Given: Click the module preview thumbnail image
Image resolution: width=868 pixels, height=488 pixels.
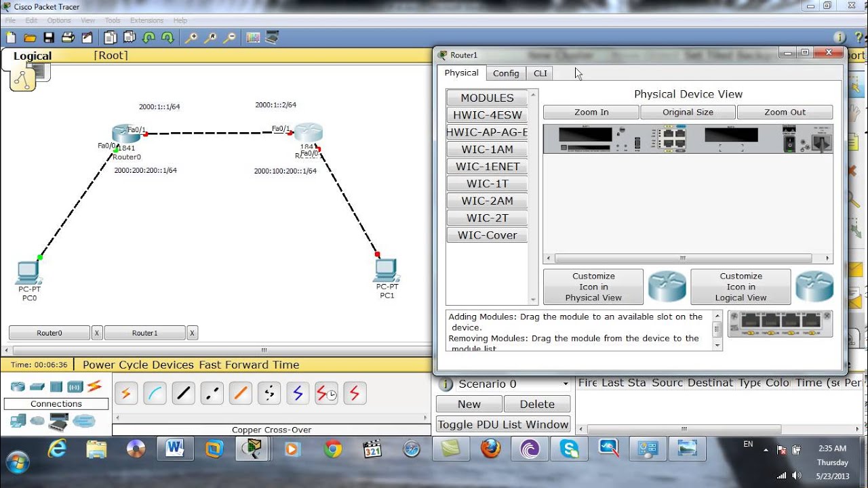Looking at the screenshot, I should click(780, 324).
